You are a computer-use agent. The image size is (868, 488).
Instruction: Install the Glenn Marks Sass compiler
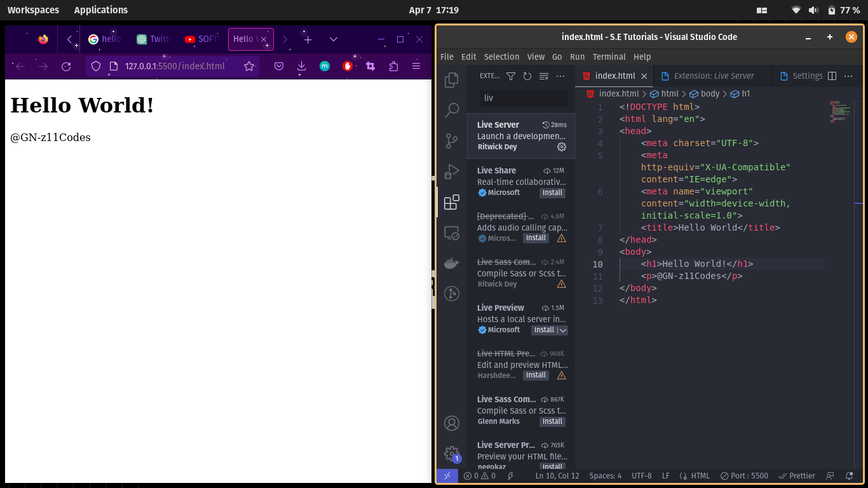[x=552, y=421]
